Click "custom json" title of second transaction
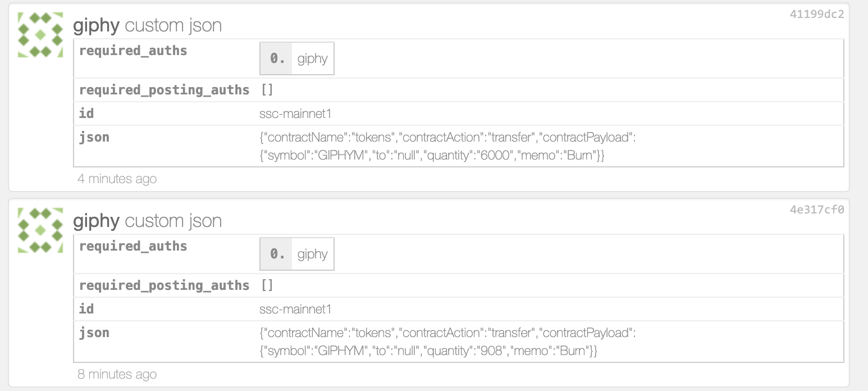Viewport: 868px width, 391px height. 173,221
